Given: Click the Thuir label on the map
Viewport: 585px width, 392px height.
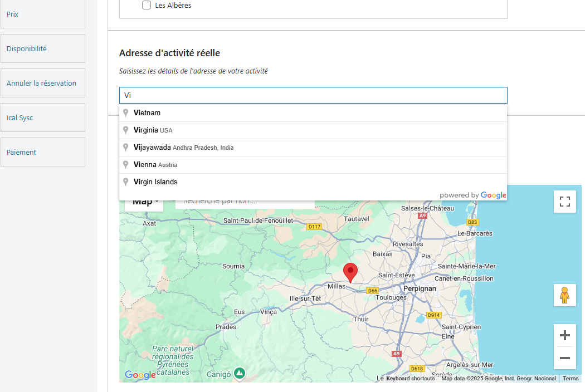Looking at the screenshot, I should tap(361, 319).
